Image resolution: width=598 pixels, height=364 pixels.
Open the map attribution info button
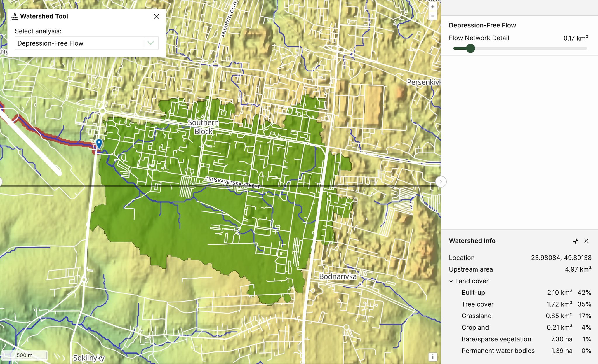tap(433, 356)
